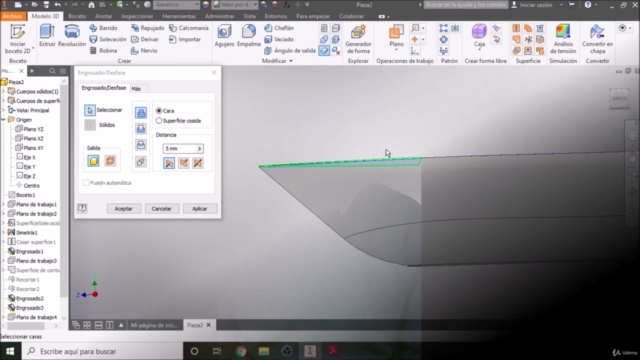Select the Nervio tool
This screenshot has width=640, height=360.
tap(144, 51)
